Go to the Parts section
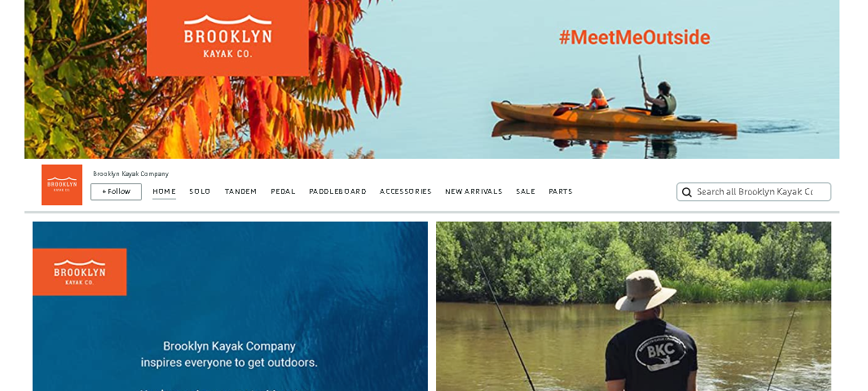868x391 pixels. point(560,191)
